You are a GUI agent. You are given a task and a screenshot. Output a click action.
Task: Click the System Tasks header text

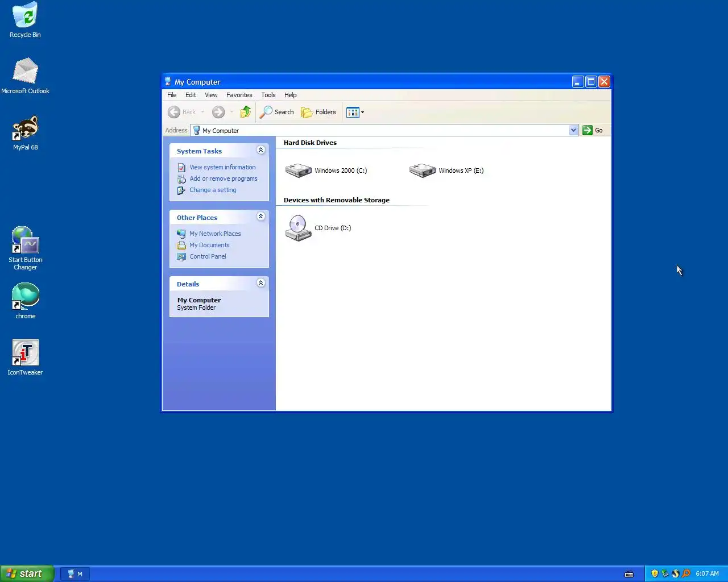click(199, 151)
